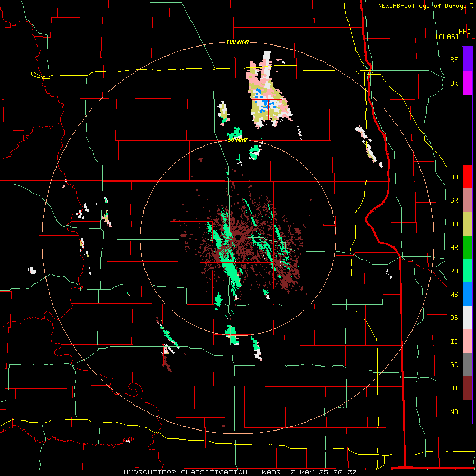Click the 'KABR' radar site identifier

tap(271, 472)
